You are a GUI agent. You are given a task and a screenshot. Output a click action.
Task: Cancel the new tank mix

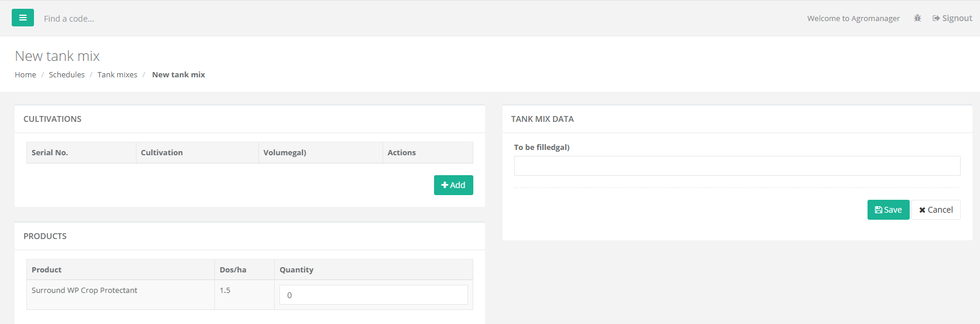click(x=935, y=210)
